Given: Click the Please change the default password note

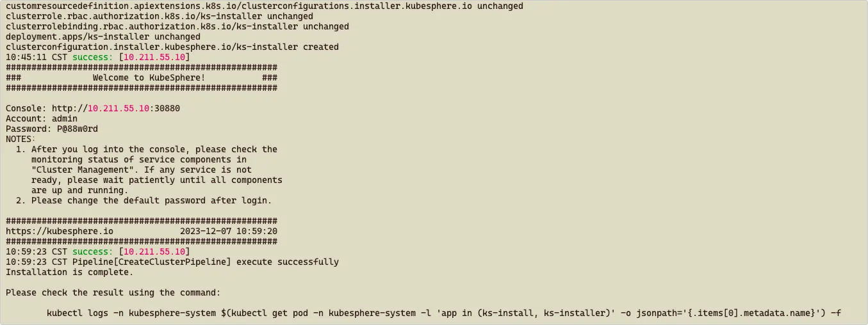Looking at the screenshot, I should click(x=152, y=200).
